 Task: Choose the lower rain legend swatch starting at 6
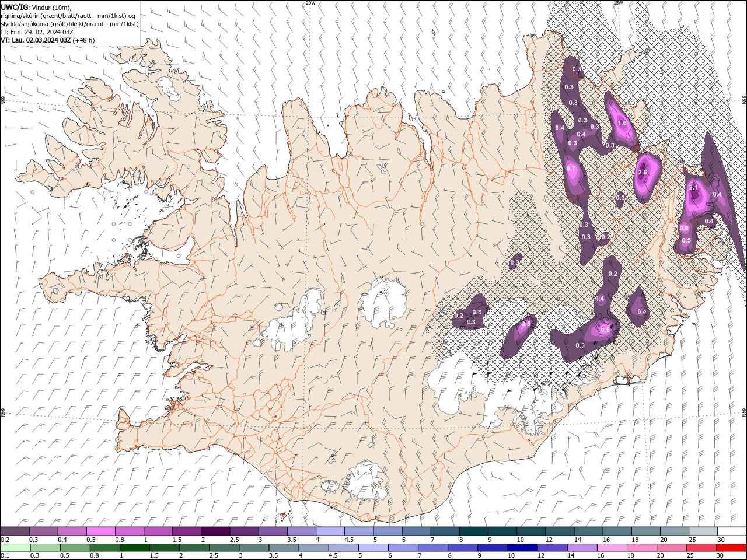coord(403,548)
